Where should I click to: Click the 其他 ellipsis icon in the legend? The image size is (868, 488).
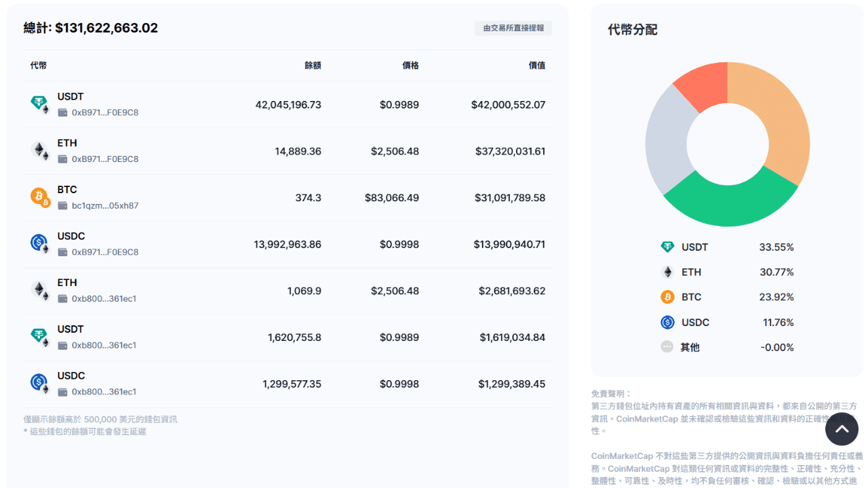tap(667, 347)
